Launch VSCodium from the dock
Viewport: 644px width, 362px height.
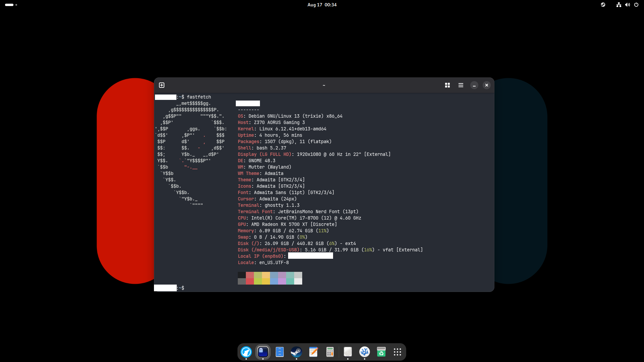tap(365, 352)
